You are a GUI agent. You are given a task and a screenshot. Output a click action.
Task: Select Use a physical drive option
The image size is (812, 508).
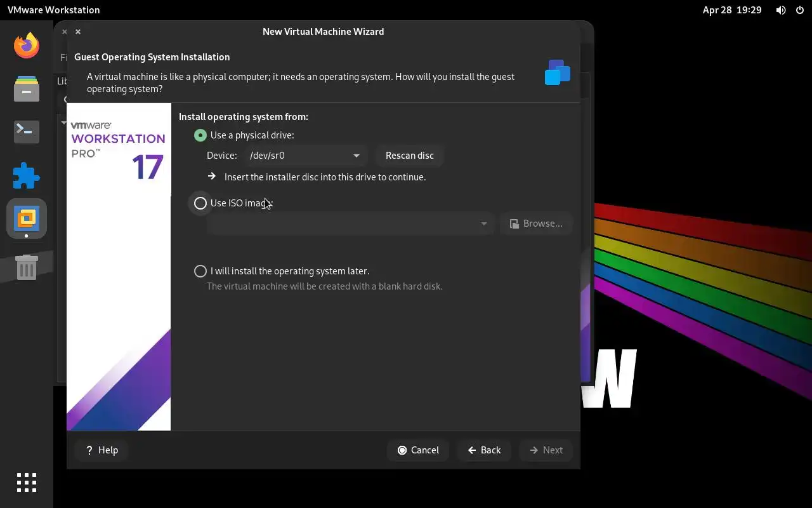click(244, 135)
